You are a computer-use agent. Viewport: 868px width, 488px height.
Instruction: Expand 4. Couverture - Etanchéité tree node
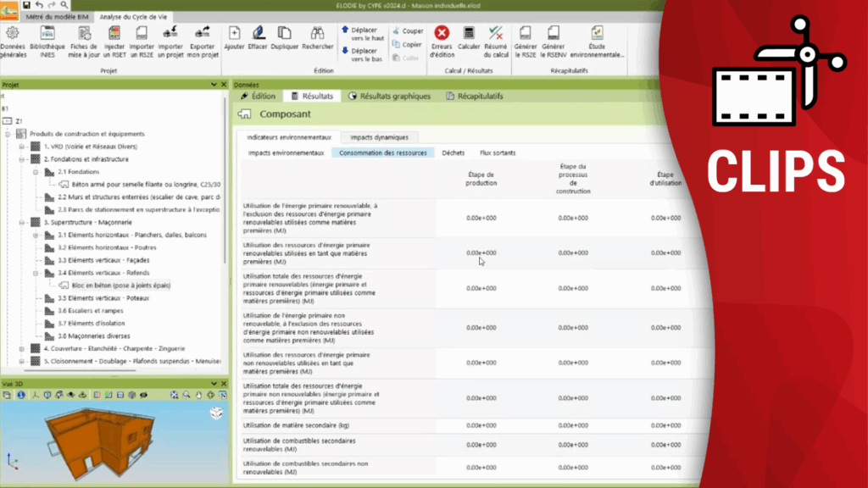point(22,348)
